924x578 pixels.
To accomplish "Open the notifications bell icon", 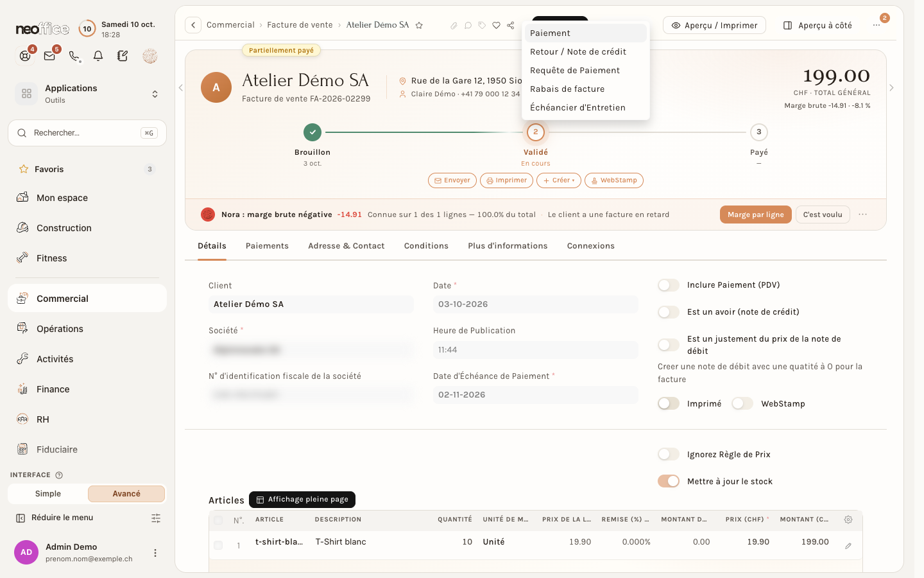I will [98, 56].
